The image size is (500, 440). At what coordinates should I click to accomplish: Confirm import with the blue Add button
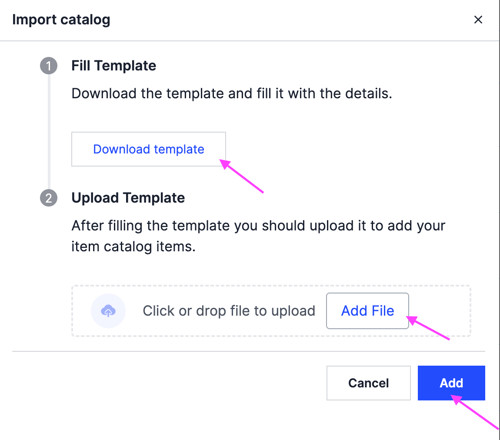click(451, 383)
